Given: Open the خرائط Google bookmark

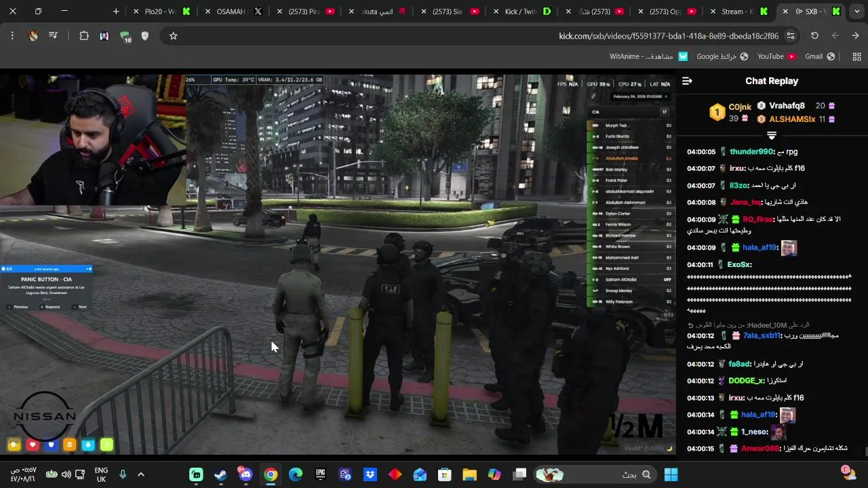Looking at the screenshot, I should 722,57.
